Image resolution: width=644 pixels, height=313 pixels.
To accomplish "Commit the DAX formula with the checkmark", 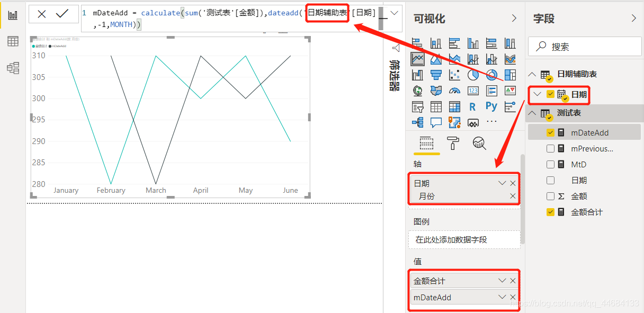I will [x=62, y=14].
